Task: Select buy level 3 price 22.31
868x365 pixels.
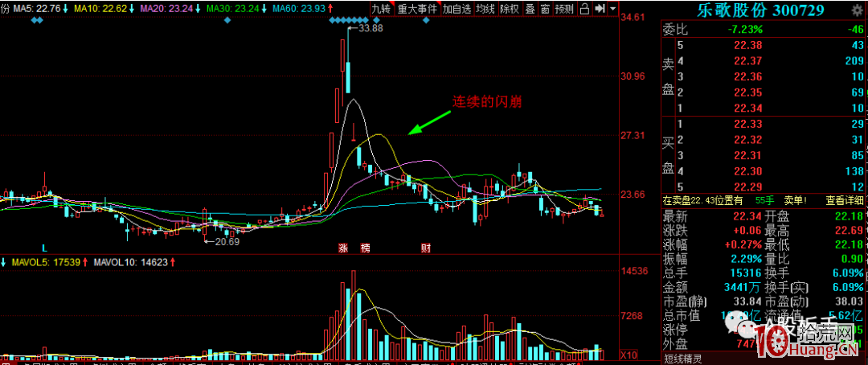Action: 750,155
